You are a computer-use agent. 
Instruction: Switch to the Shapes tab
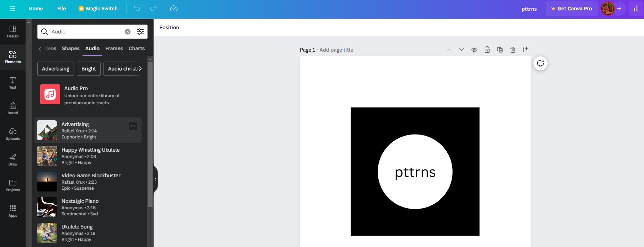71,48
